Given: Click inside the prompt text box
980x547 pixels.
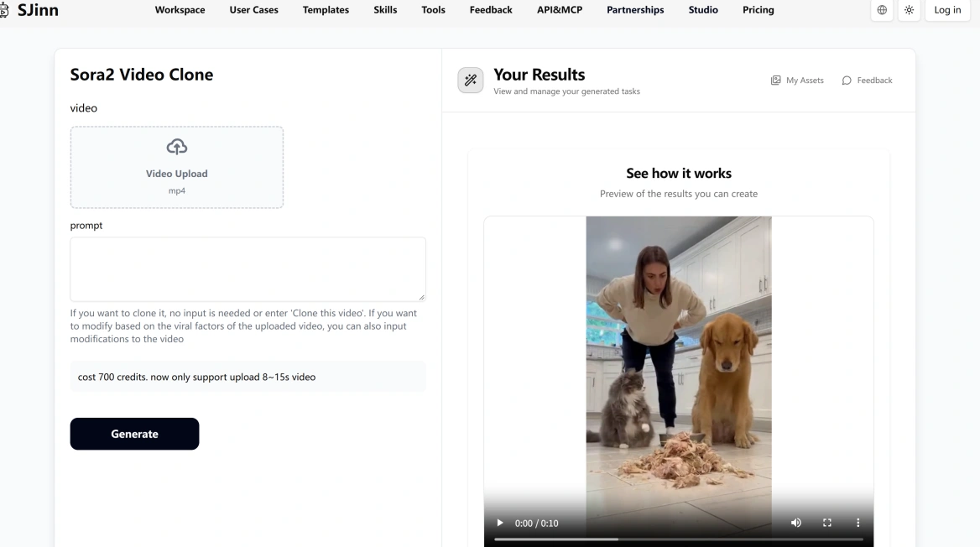Looking at the screenshot, I should pyautogui.click(x=248, y=268).
